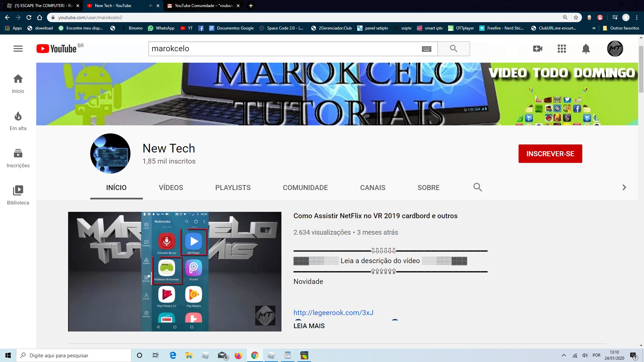Click the Windows taskbar search box

click(74, 355)
